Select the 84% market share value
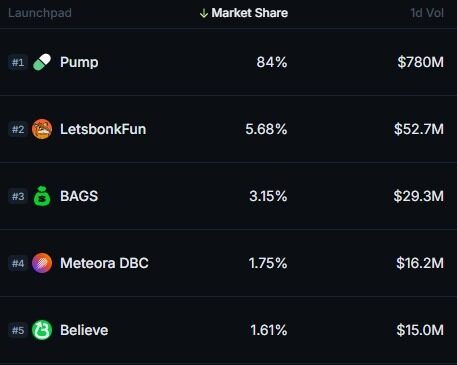The height and width of the screenshot is (365, 457). tap(272, 62)
